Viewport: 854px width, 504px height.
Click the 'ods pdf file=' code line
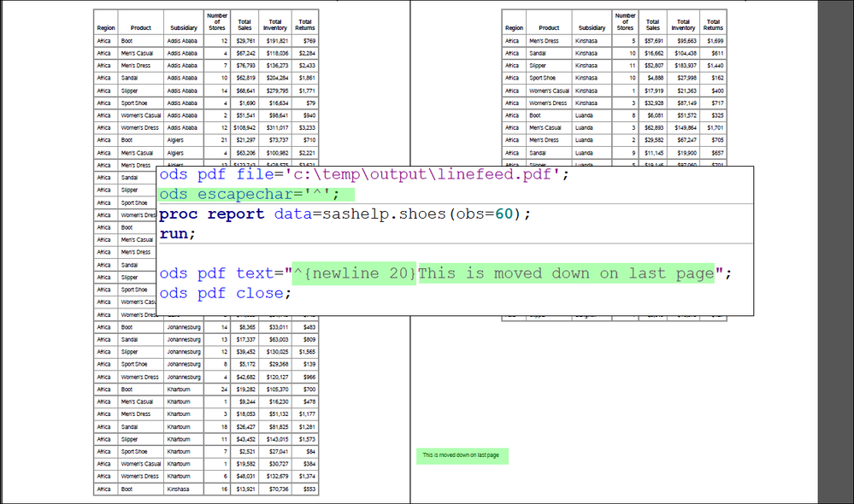click(364, 175)
